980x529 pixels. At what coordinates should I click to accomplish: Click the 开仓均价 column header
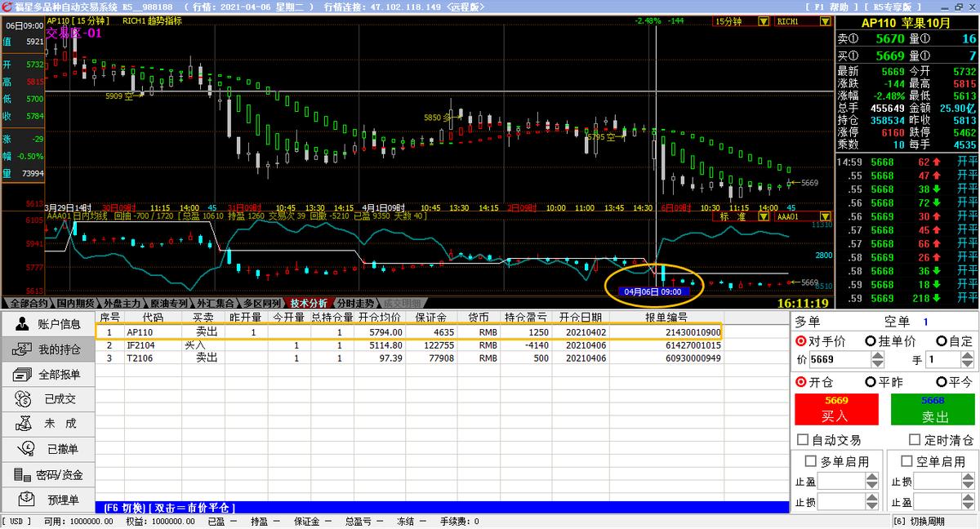pos(380,318)
